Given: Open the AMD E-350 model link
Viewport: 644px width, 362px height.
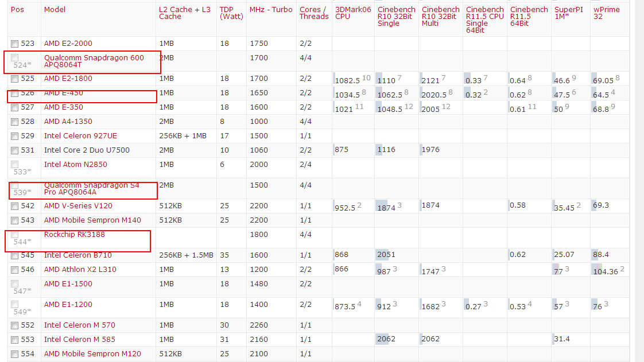Looking at the screenshot, I should click(x=64, y=107).
